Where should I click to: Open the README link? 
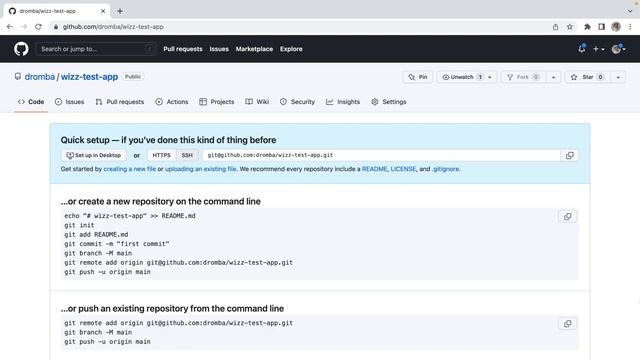click(x=374, y=169)
